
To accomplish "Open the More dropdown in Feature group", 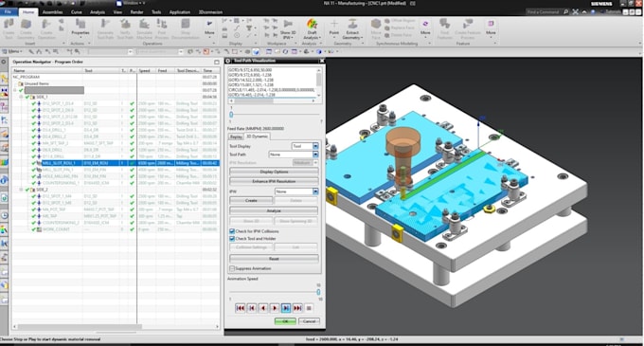I will click(x=491, y=27).
